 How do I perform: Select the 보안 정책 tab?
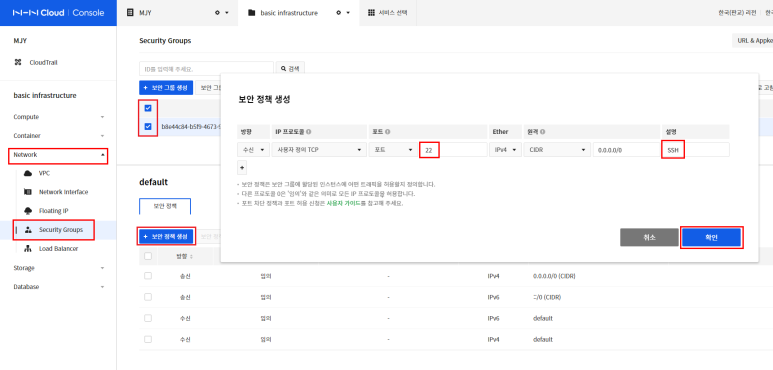pos(165,206)
